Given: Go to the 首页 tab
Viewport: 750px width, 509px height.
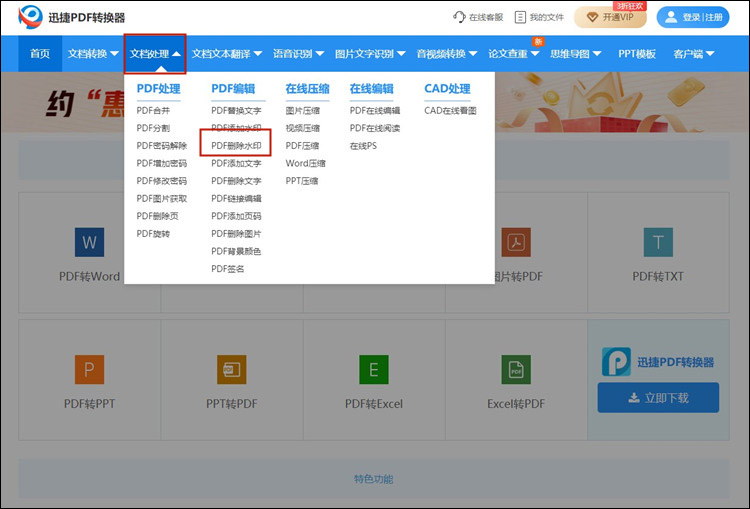Looking at the screenshot, I should pyautogui.click(x=40, y=54).
